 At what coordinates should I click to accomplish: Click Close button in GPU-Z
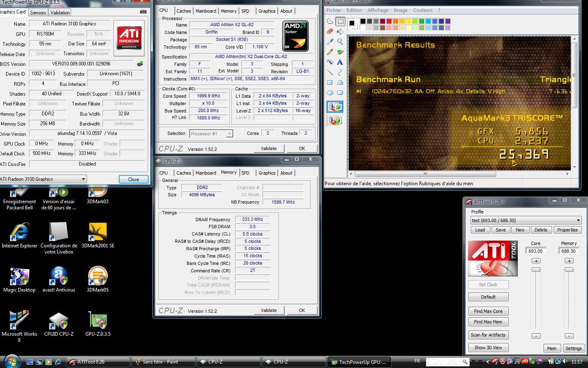(x=134, y=180)
